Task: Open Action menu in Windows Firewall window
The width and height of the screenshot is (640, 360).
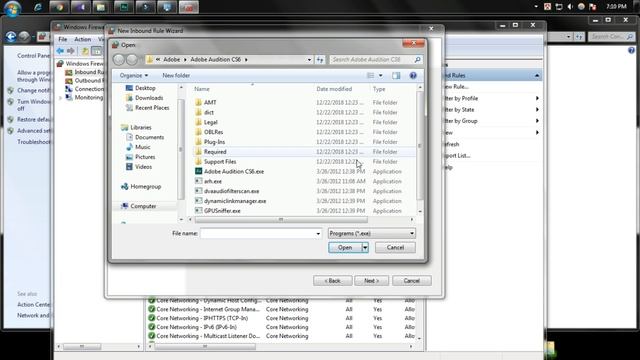Action: point(82,39)
